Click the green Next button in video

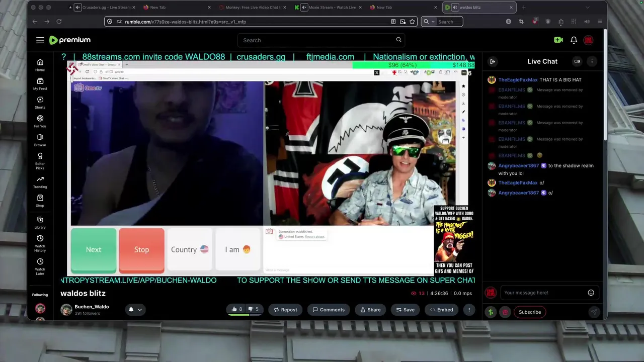[94, 250]
